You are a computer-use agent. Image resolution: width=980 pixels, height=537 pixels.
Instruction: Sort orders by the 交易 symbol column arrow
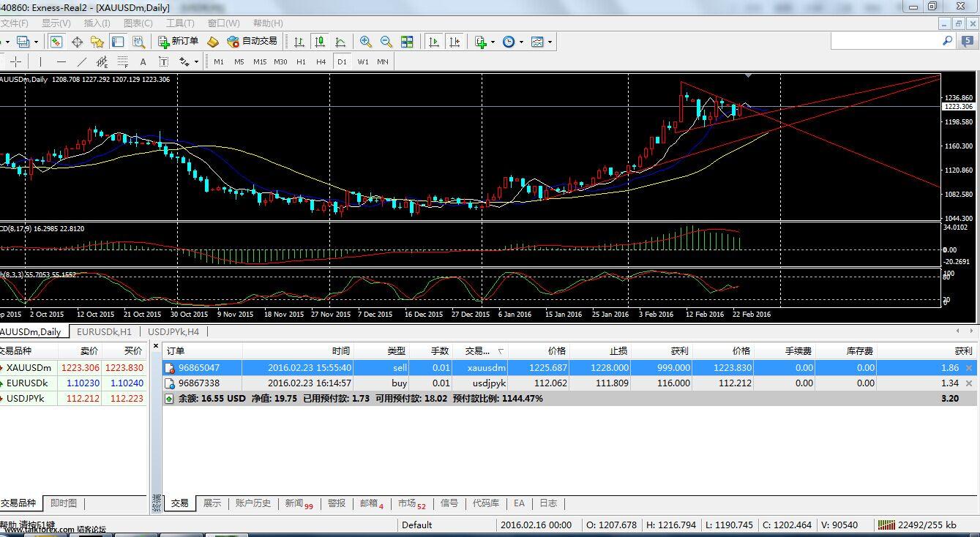[x=501, y=352]
